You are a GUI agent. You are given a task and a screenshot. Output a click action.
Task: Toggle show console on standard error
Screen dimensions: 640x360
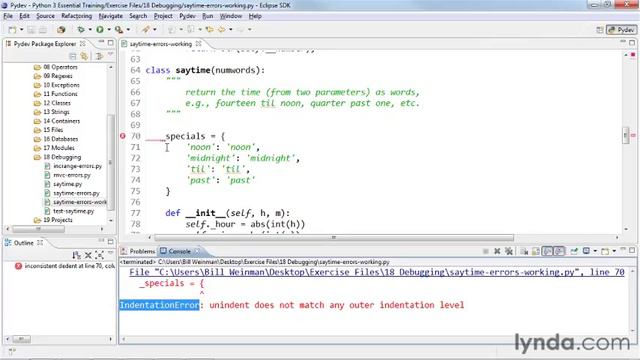559,251
